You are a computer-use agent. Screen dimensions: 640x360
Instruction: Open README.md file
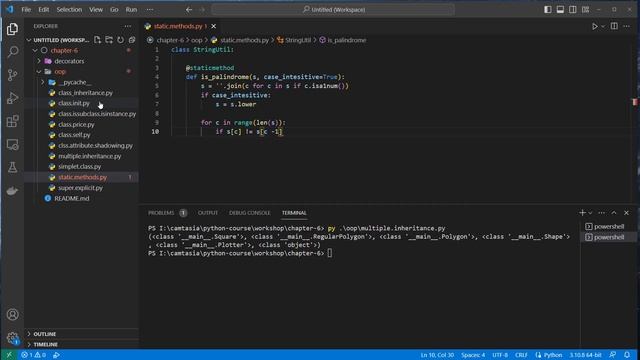71,198
